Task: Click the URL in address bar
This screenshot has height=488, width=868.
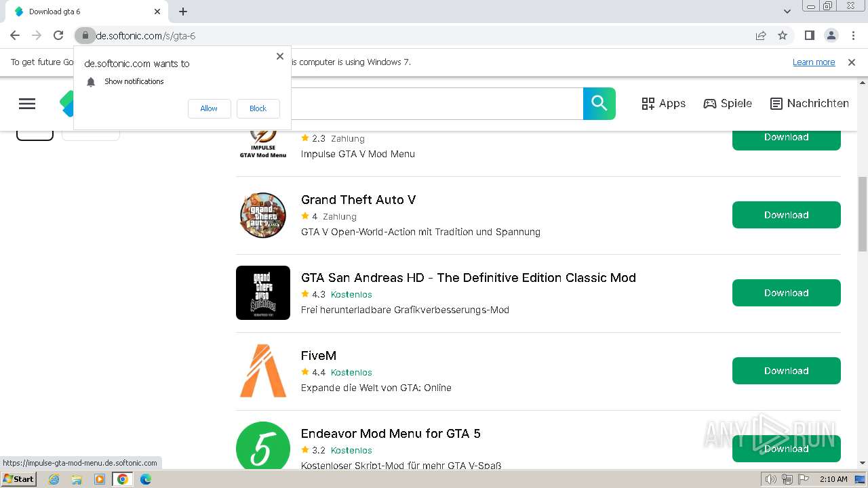Action: [x=146, y=36]
